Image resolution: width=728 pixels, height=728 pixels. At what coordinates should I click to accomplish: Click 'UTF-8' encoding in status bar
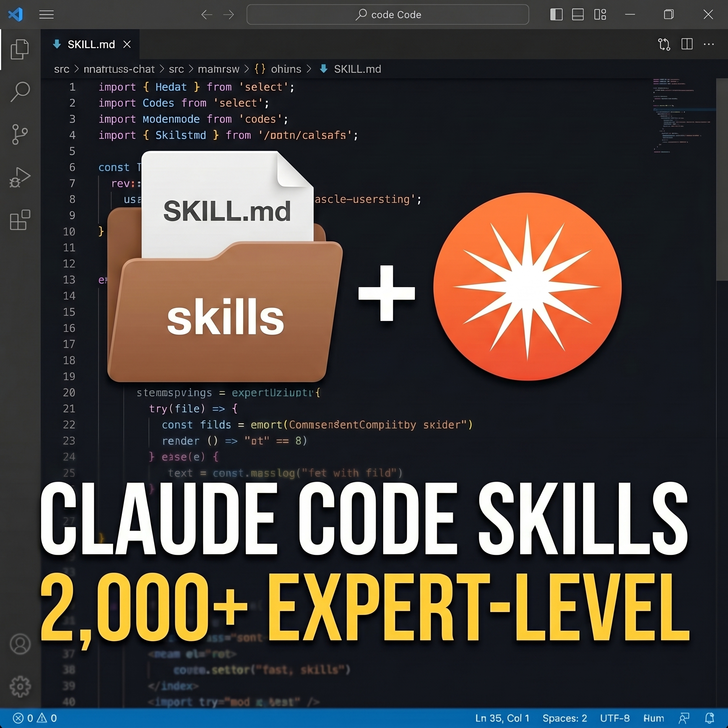coord(615,718)
